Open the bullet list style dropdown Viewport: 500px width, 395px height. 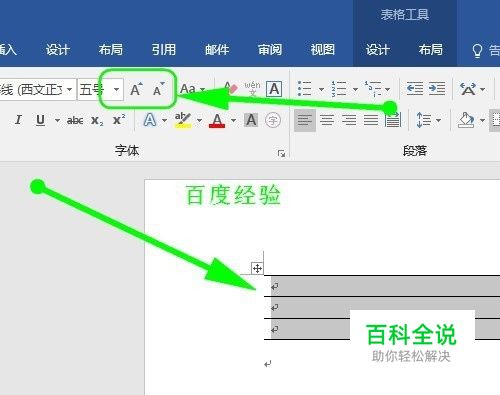pyautogui.click(x=321, y=89)
